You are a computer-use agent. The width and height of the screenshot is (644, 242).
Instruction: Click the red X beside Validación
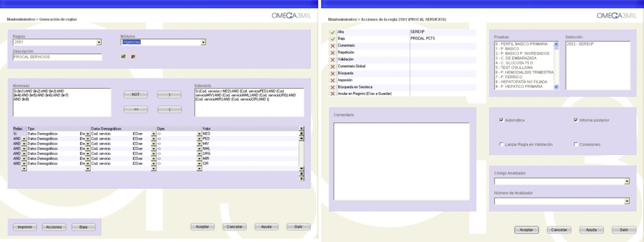(333, 60)
